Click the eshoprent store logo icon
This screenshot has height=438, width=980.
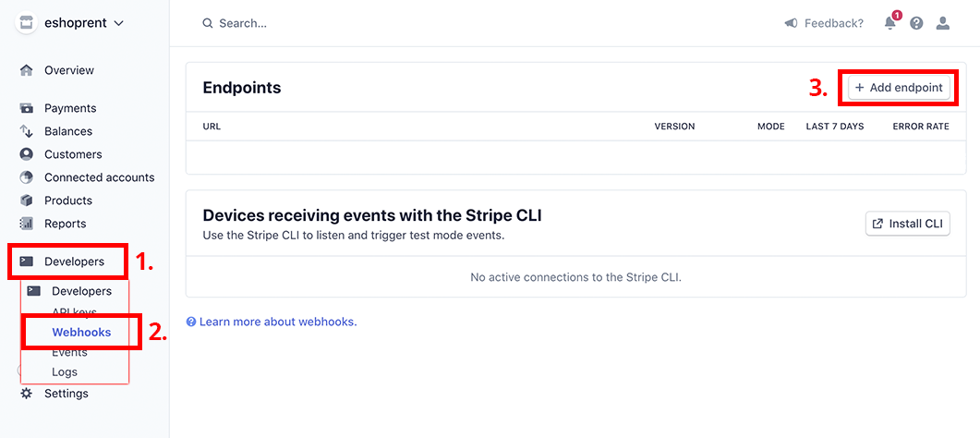pyautogui.click(x=26, y=23)
